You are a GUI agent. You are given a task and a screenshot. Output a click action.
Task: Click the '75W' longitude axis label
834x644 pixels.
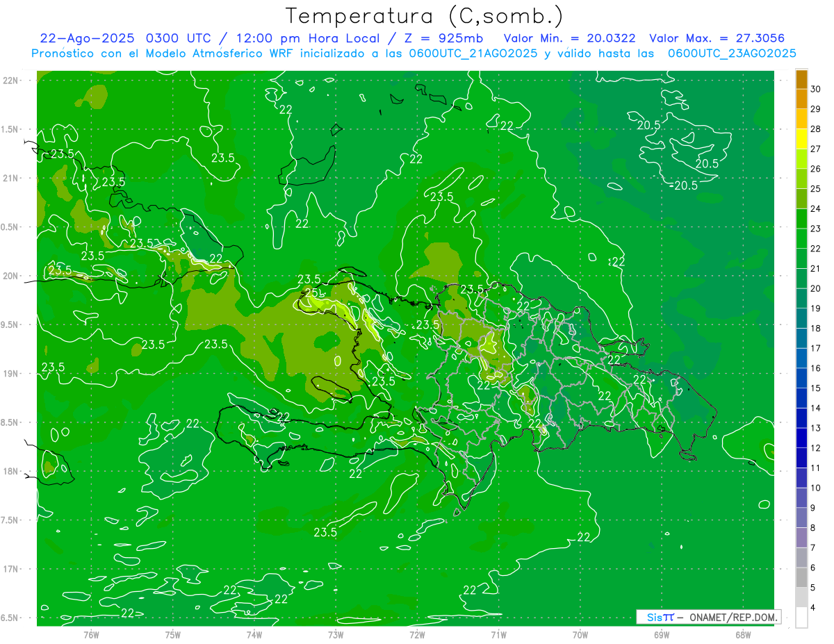[x=173, y=634]
